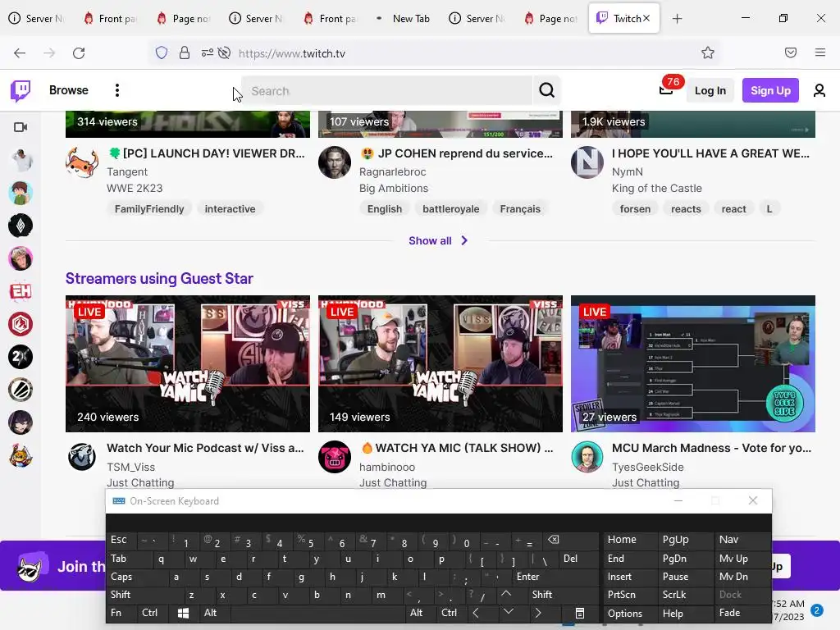
Task: Switch to the first Front pa tab
Action: click(111, 19)
